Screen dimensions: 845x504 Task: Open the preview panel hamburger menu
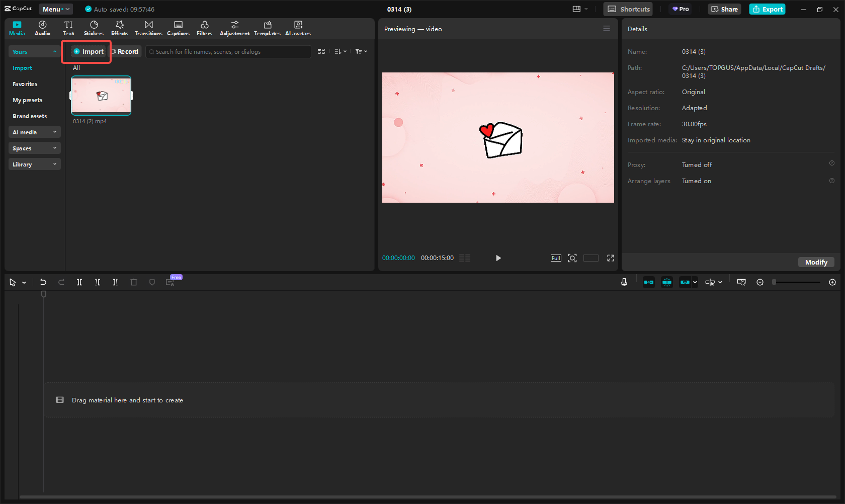[x=607, y=29]
